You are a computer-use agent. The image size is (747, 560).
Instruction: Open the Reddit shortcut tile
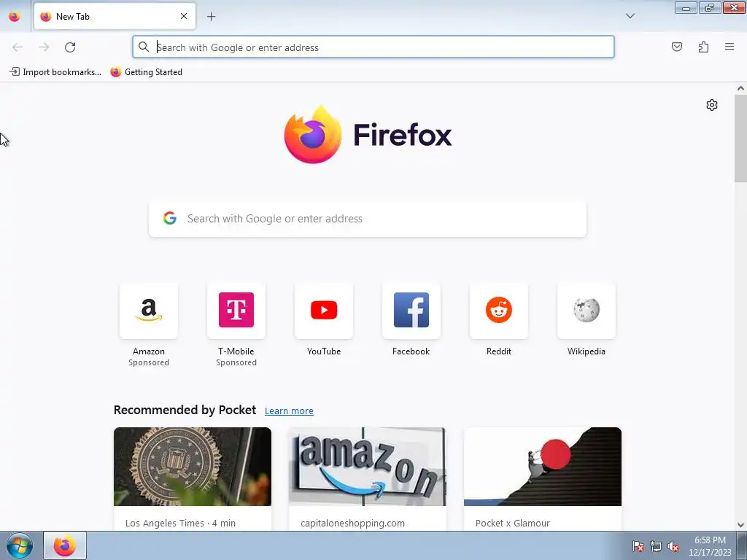[499, 311]
